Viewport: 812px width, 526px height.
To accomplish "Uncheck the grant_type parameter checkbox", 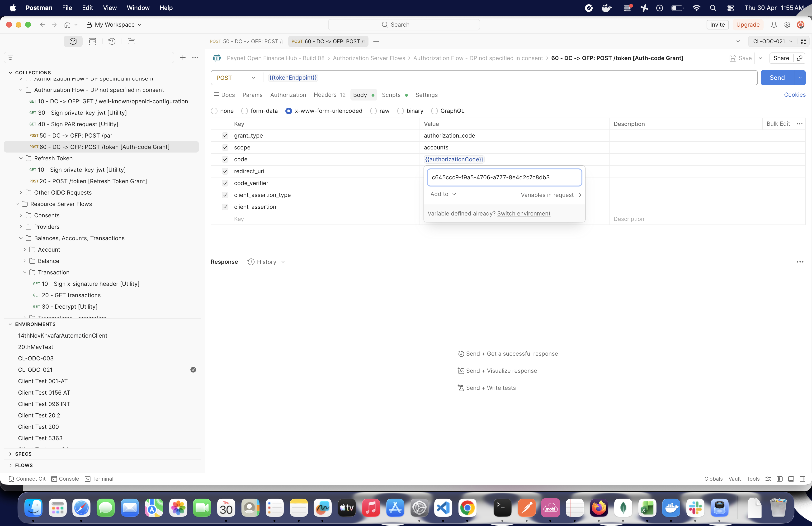I will (x=225, y=135).
